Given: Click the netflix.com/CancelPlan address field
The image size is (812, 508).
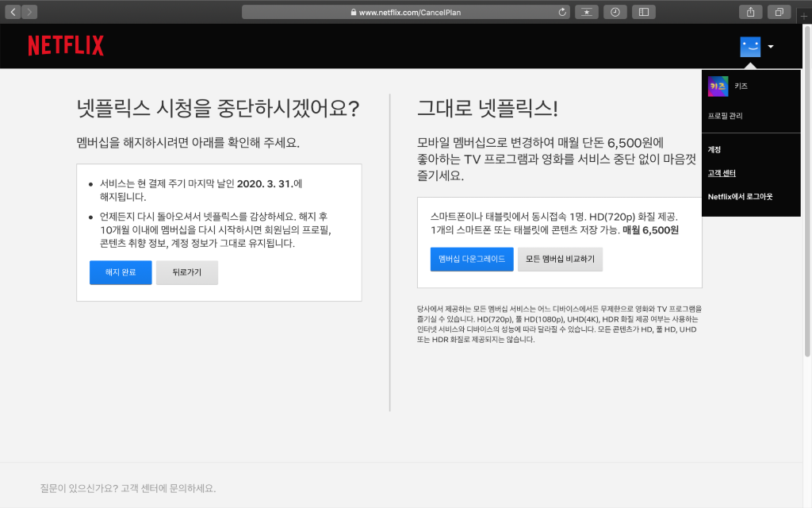Looking at the screenshot, I should (x=405, y=12).
